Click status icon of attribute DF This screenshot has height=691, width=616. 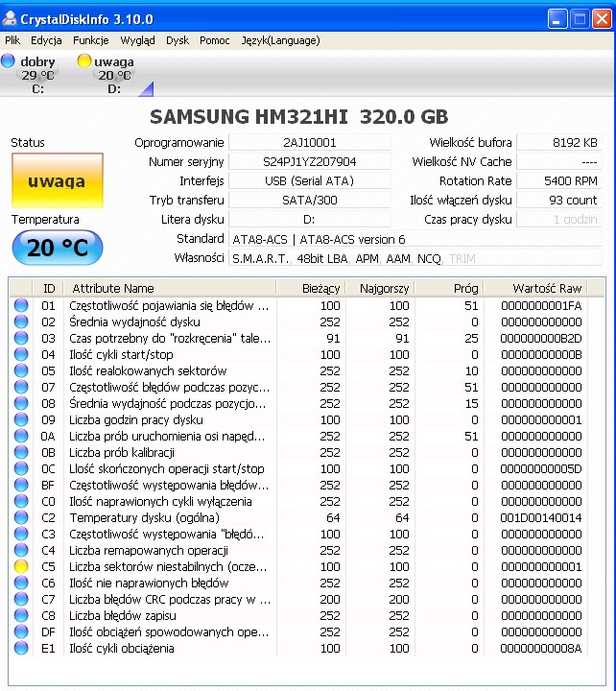21,631
